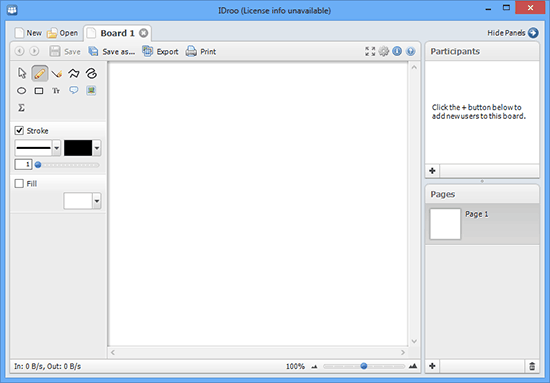Image resolution: width=550 pixels, height=383 pixels.
Task: Toggle fullscreen mode icon
Action: [370, 51]
